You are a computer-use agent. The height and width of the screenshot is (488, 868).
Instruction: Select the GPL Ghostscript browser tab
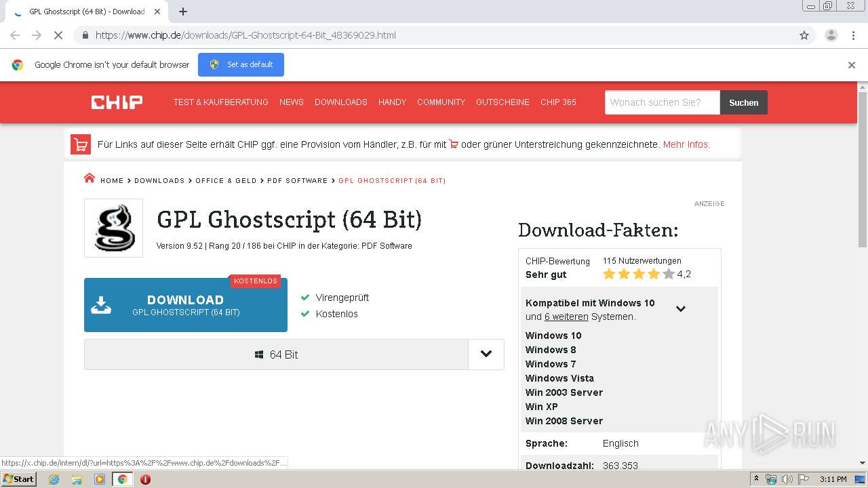(87, 12)
